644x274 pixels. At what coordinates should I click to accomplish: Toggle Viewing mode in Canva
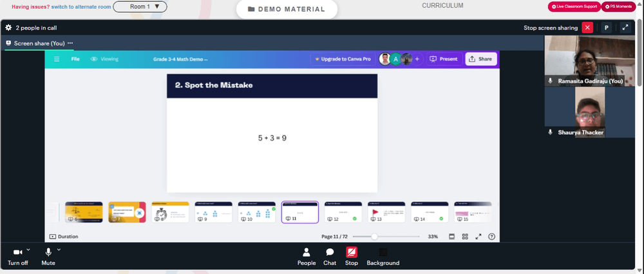point(104,59)
